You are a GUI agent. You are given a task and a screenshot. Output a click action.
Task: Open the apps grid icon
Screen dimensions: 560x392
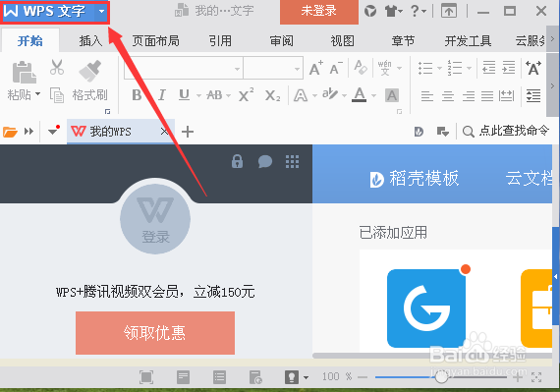tap(292, 162)
